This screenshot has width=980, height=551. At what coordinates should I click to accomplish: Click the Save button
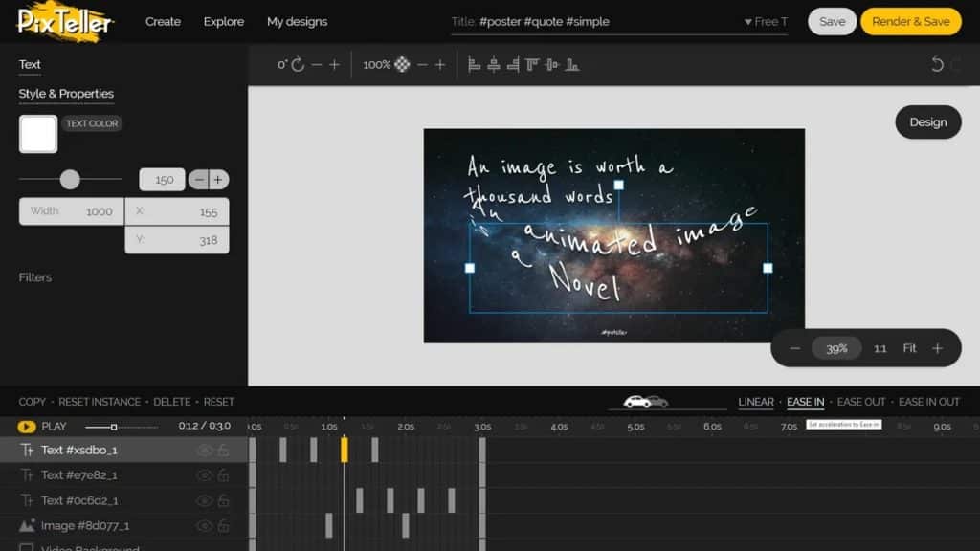(832, 22)
